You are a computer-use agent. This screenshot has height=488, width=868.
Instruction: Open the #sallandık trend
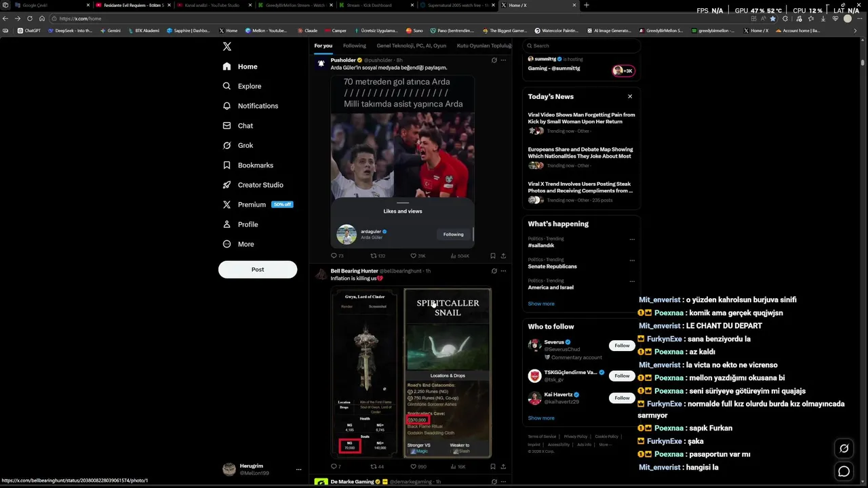[541, 245]
